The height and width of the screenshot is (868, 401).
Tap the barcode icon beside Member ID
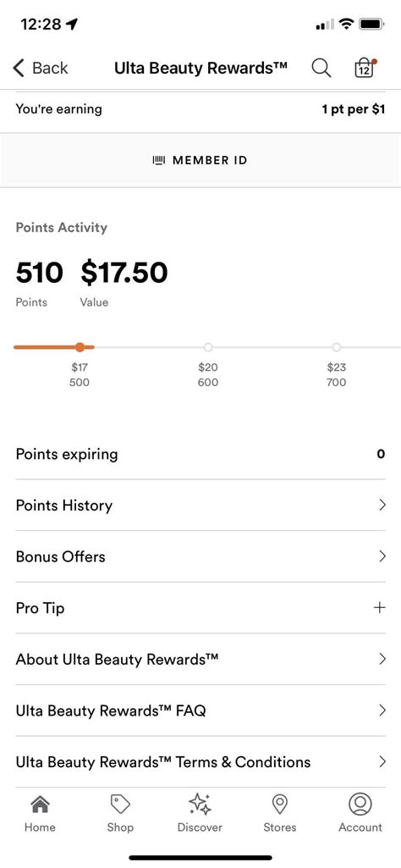click(159, 160)
